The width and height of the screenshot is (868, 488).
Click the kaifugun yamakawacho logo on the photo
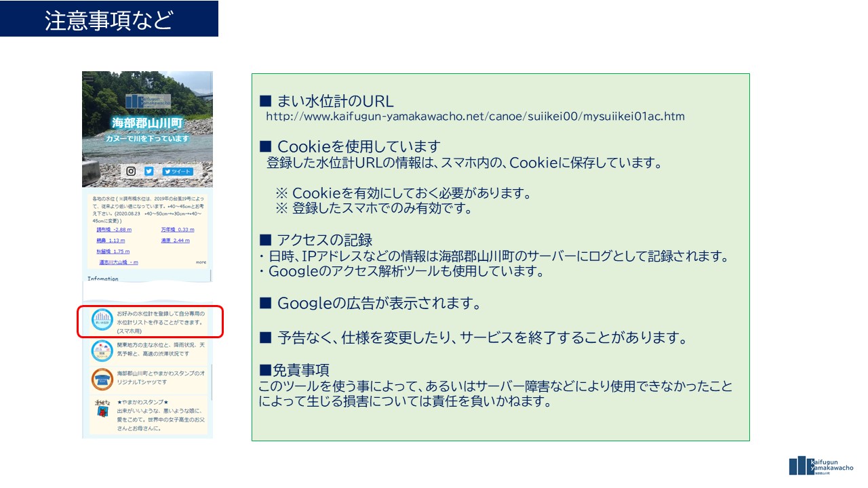pyautogui.click(x=147, y=102)
